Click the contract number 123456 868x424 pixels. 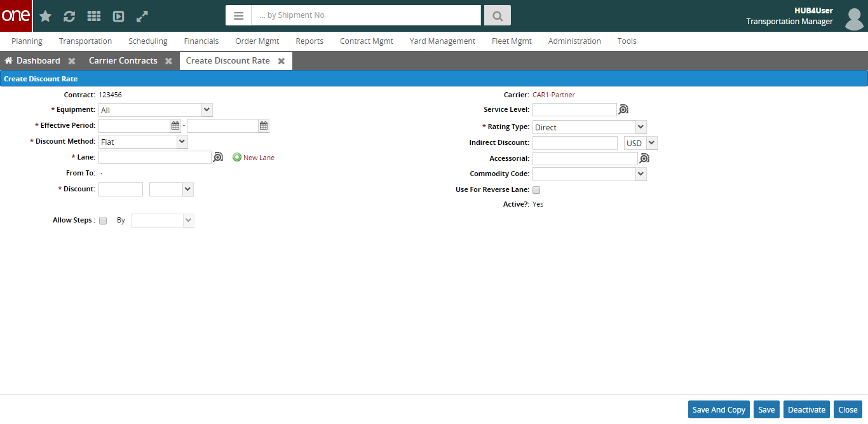tap(110, 95)
